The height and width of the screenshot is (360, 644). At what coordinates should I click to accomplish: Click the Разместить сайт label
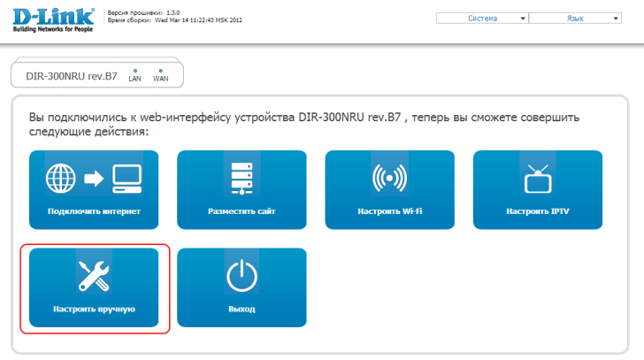[x=241, y=212]
